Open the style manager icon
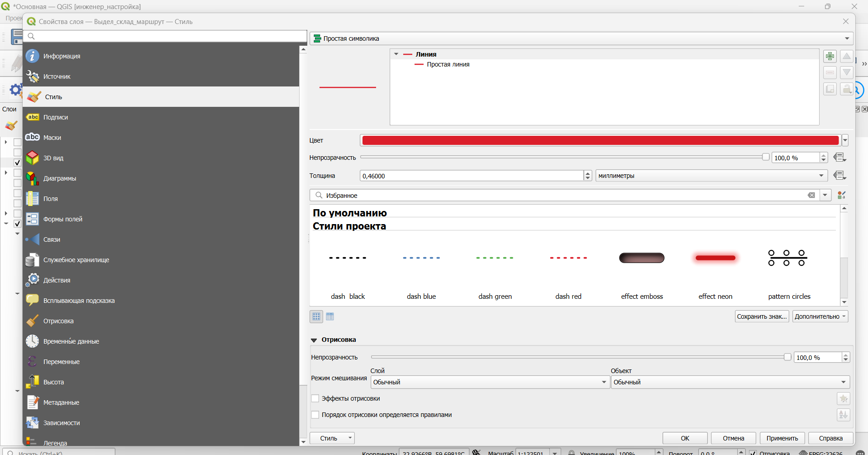This screenshot has height=455, width=868. click(842, 195)
